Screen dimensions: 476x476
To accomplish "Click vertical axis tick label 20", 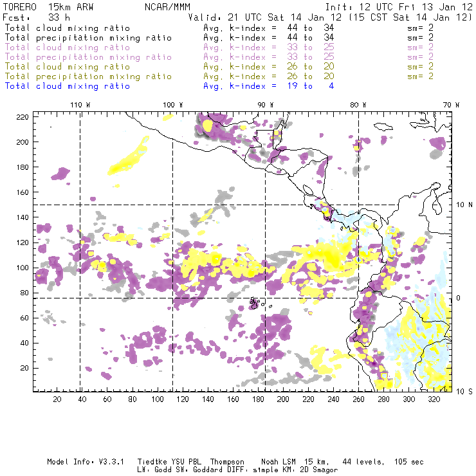I will [x=24, y=368].
